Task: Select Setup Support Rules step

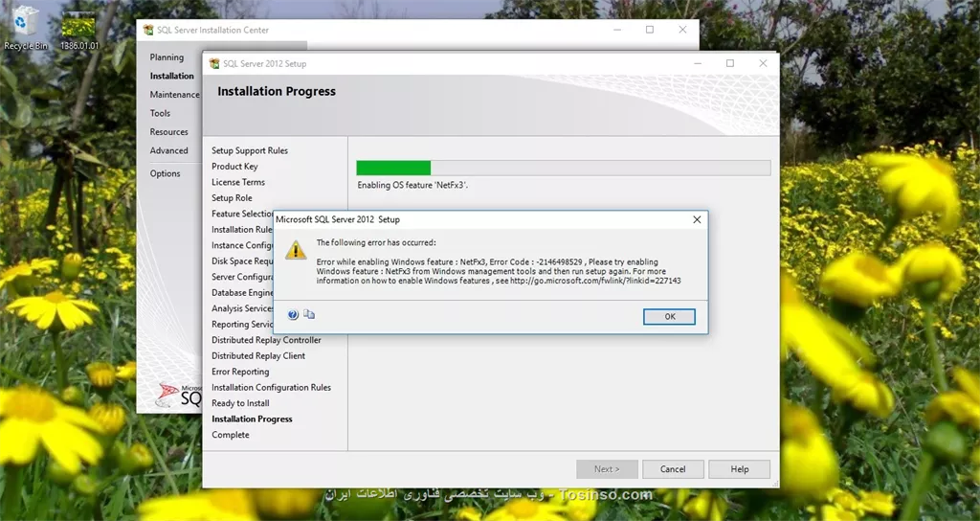Action: pos(250,150)
